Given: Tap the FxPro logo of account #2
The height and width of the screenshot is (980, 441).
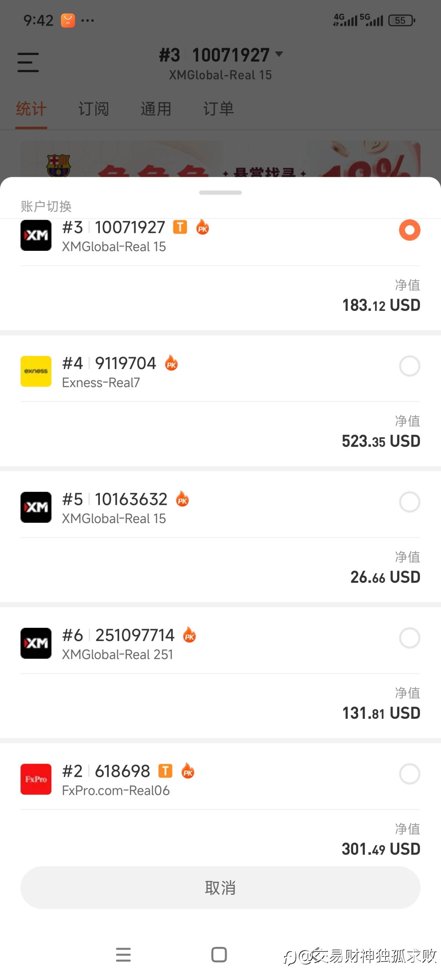Looking at the screenshot, I should click(36, 779).
